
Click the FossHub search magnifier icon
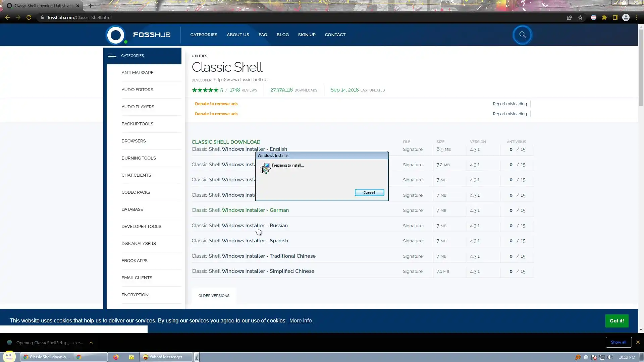coord(522,35)
